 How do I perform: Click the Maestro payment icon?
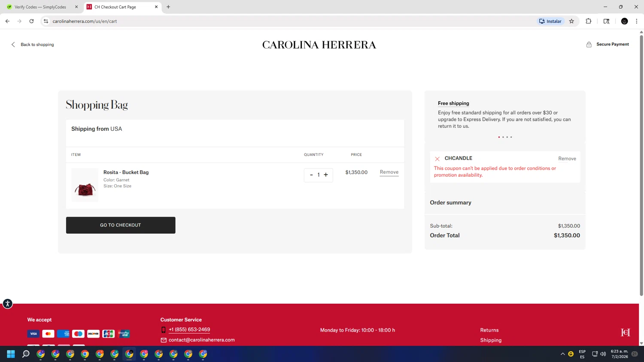tap(78, 334)
